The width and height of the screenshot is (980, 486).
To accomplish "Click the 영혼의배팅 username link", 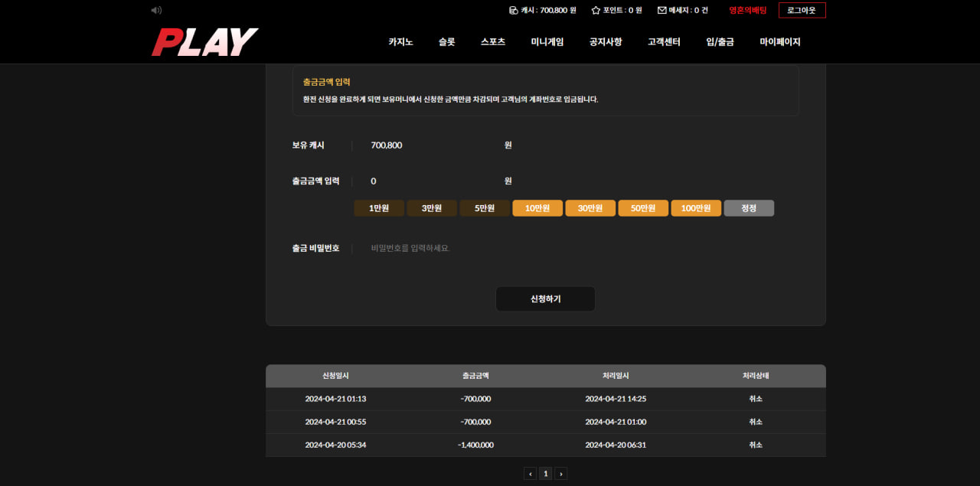I will [747, 11].
